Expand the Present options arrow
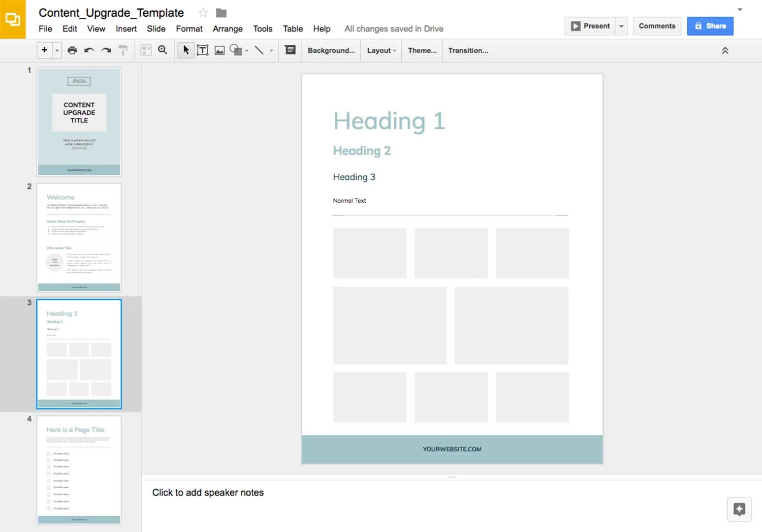Screen dimensions: 762x532 pos(621,26)
